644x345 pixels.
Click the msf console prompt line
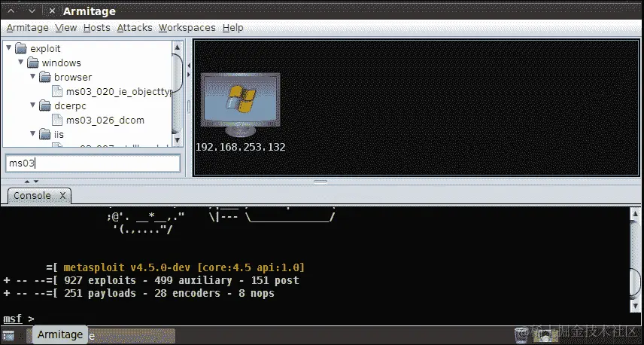click(x=19, y=319)
